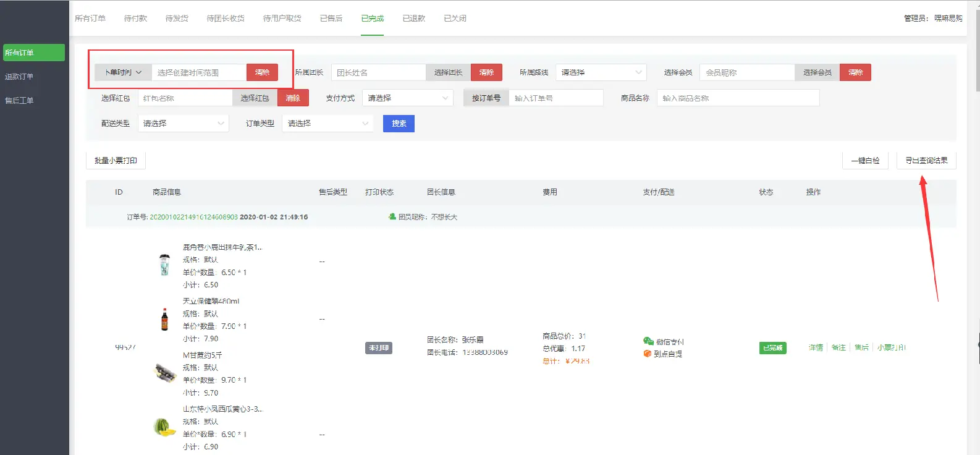Click the 一键自检 button
This screenshot has height=455, width=980.
pyautogui.click(x=865, y=161)
